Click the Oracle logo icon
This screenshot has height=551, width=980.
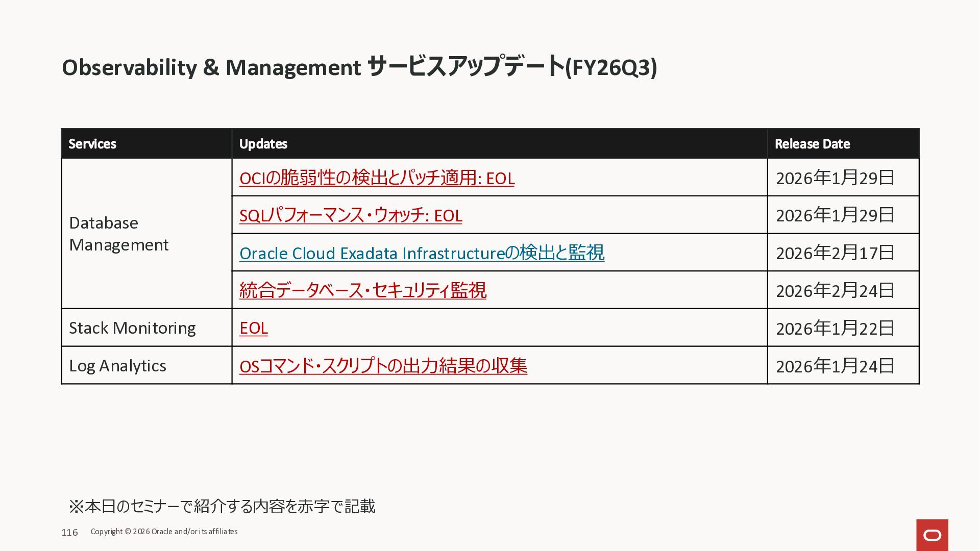932,535
